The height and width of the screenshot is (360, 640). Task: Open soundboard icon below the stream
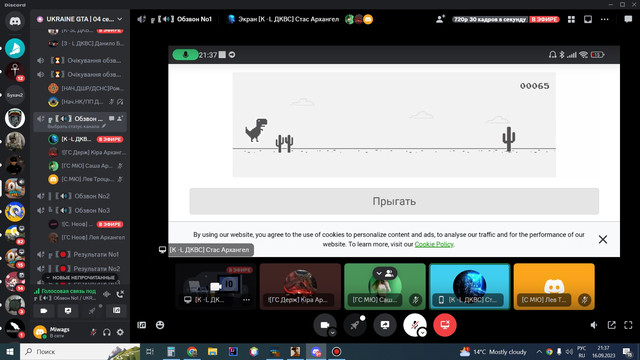pos(142,325)
